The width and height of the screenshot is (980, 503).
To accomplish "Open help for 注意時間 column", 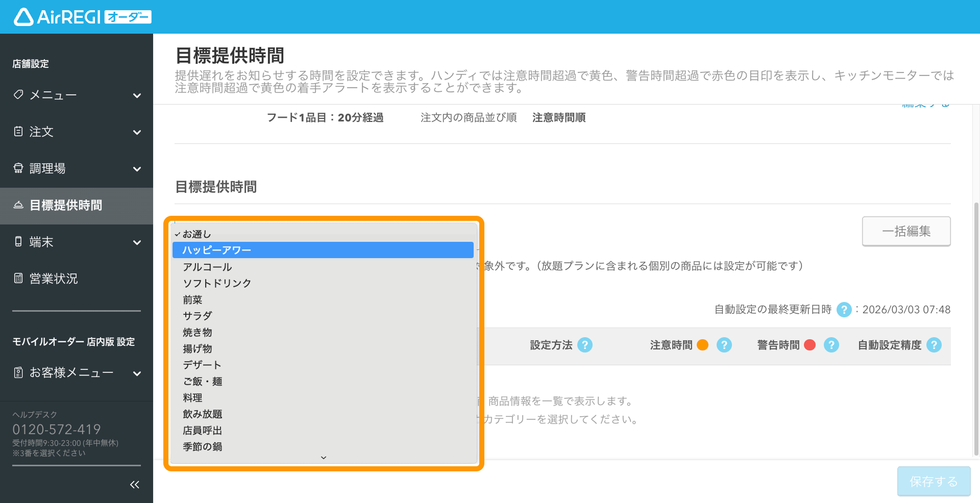I will pyautogui.click(x=724, y=345).
